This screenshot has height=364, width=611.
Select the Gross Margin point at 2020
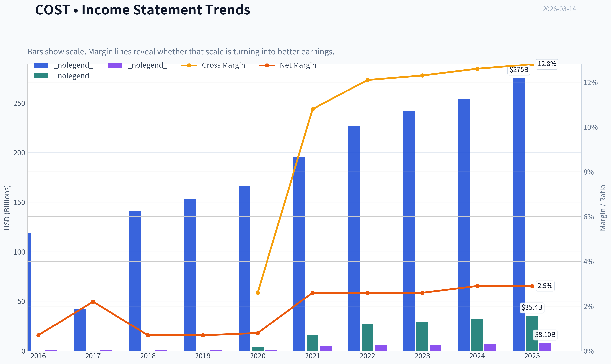(x=258, y=293)
